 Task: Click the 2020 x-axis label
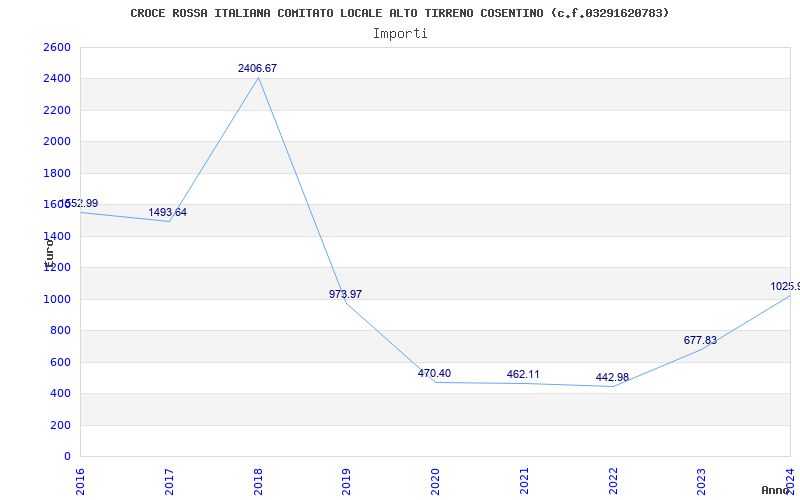[436, 481]
